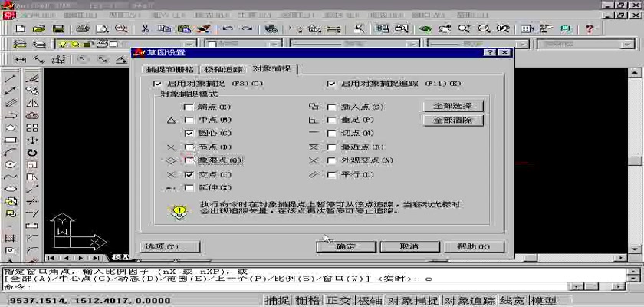Click the Cut scissors icon

[144, 28]
